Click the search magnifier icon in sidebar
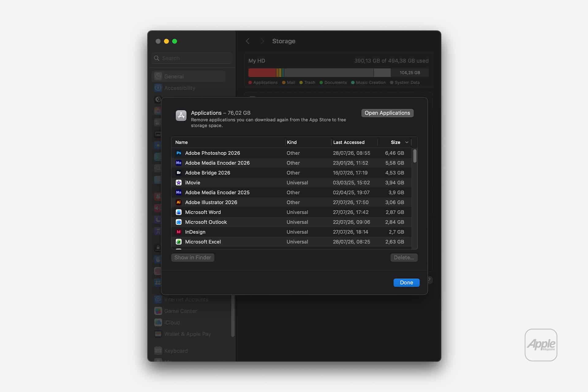This screenshot has height=392, width=588. 156,58
